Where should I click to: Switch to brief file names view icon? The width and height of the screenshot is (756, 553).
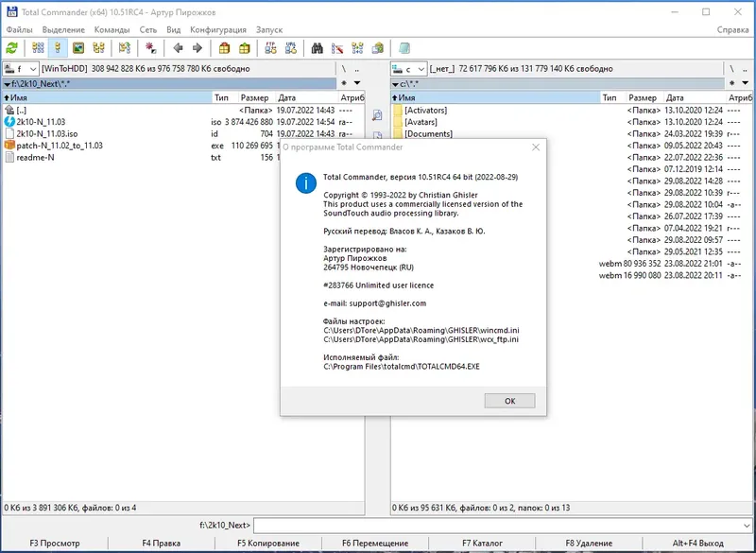click(38, 48)
